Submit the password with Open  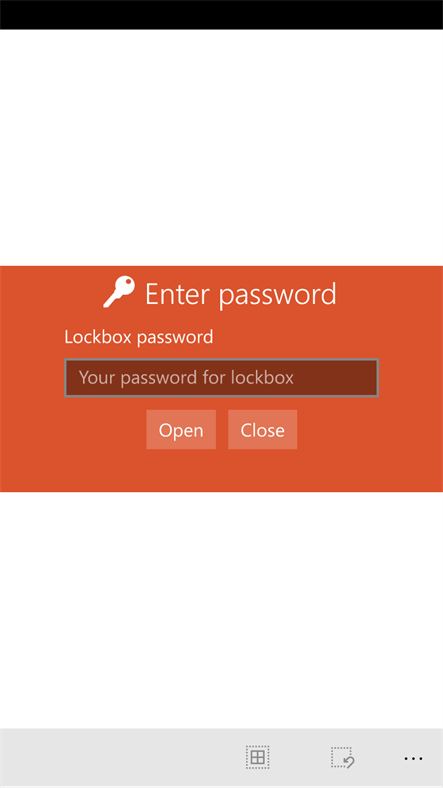click(181, 430)
